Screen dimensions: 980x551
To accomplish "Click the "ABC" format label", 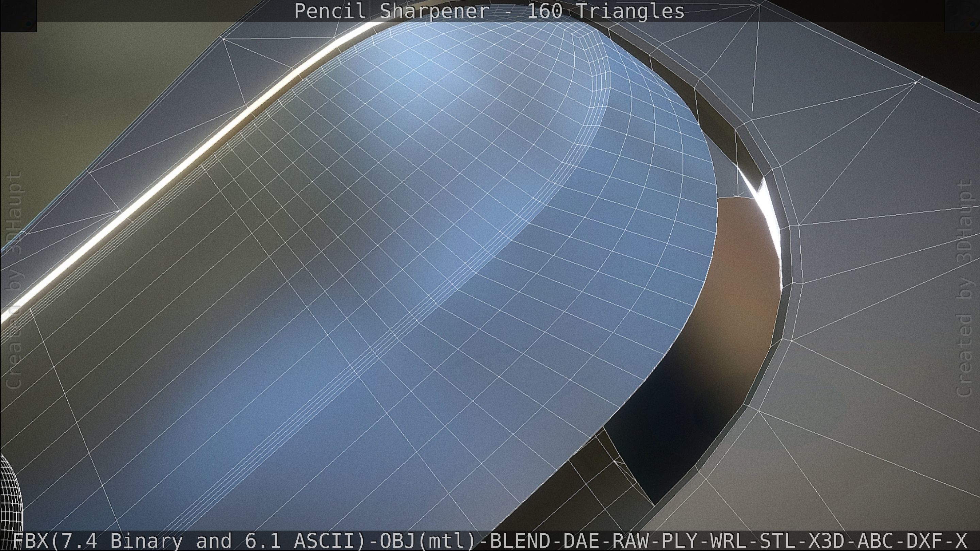I will 876,541.
